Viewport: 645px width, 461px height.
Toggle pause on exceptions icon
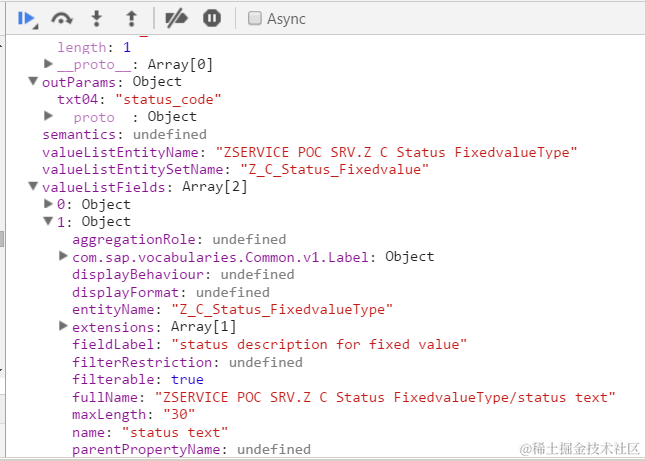click(212, 18)
